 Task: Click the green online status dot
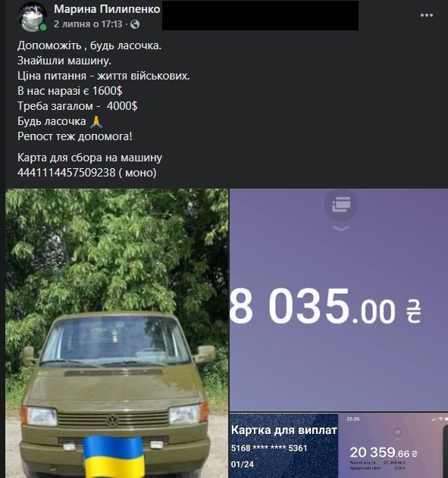click(x=43, y=27)
